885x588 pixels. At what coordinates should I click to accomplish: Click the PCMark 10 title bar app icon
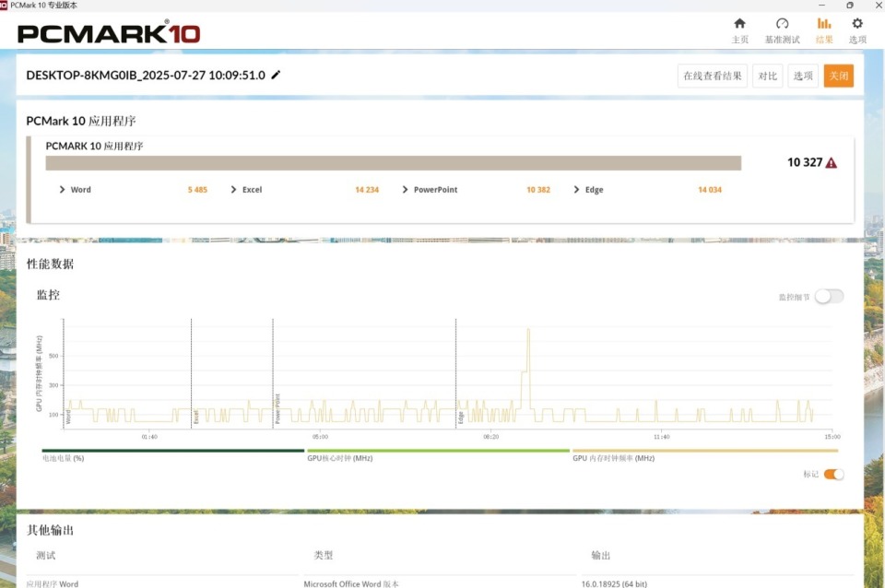(5, 6)
